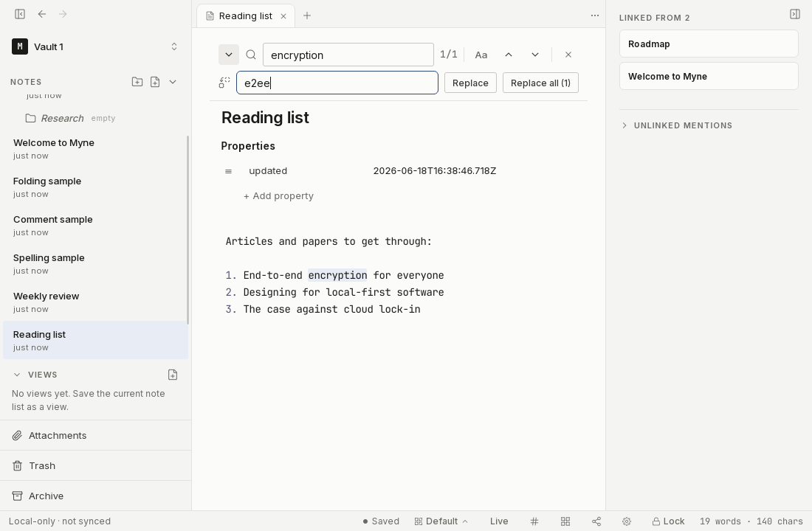The height and width of the screenshot is (531, 812).
Task: Click the Replace button
Action: point(470,83)
